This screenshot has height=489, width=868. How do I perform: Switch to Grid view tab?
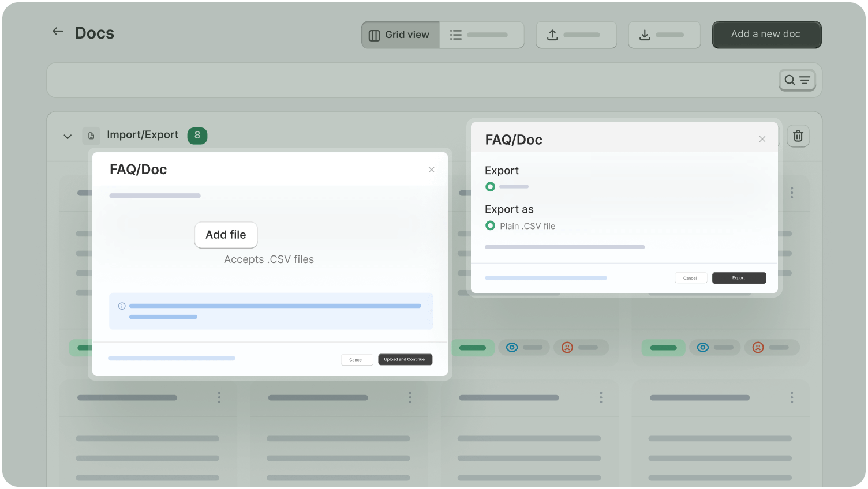401,35
